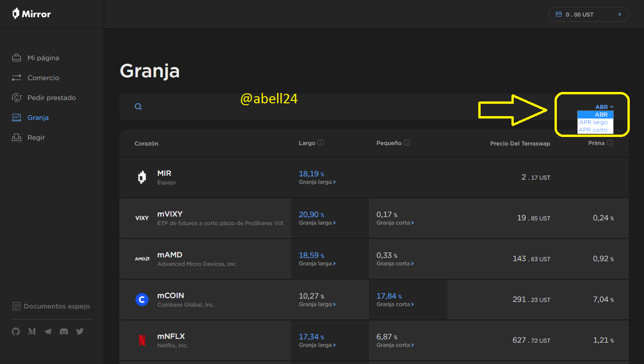Open the Medium icon link

(32, 332)
